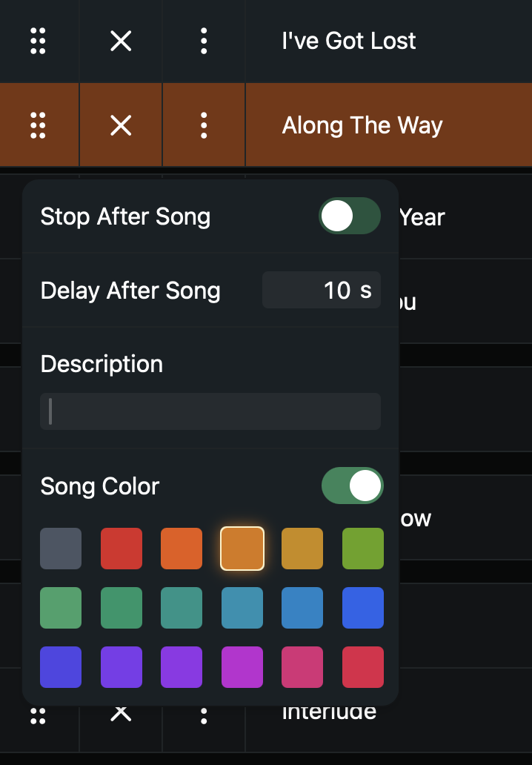Choose the gray song color swatch
The height and width of the screenshot is (765, 532).
click(61, 549)
